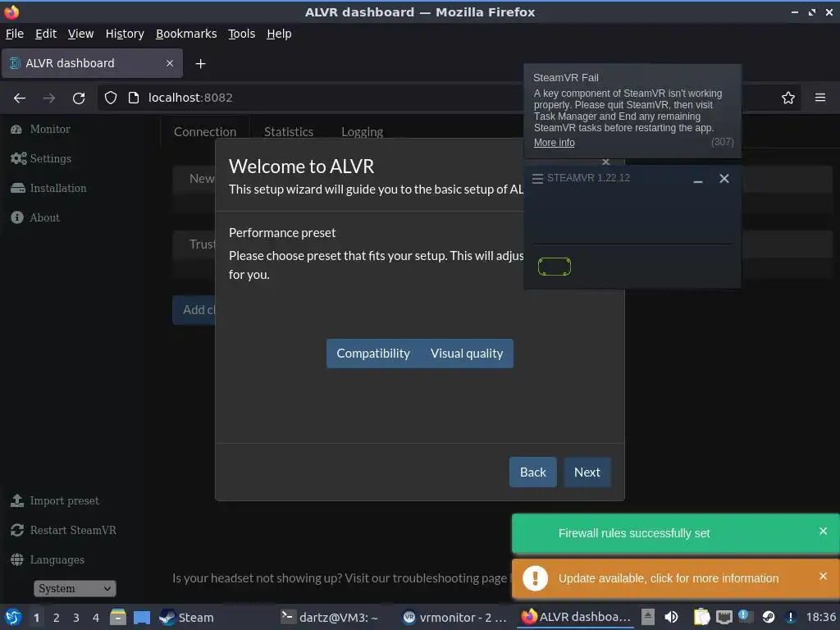Click the Firewall rules successfully set message
Viewport: 840px width, 630px height.
(x=634, y=533)
